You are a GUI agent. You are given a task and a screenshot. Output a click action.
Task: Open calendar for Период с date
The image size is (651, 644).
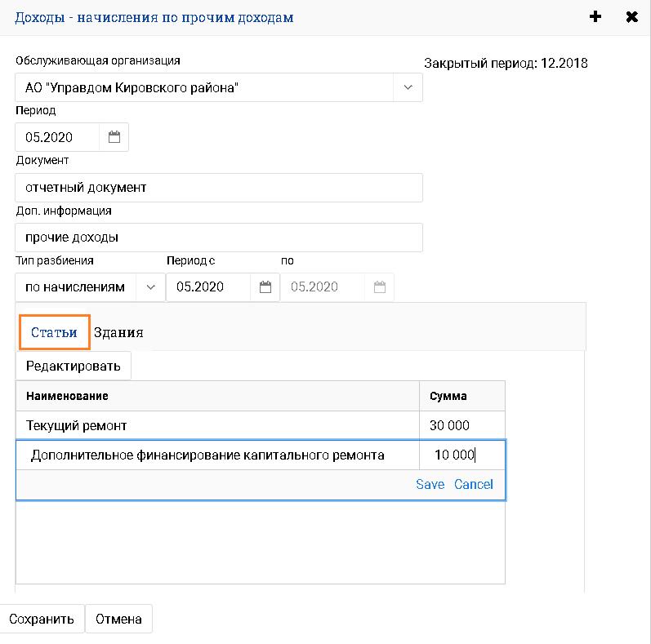265,286
